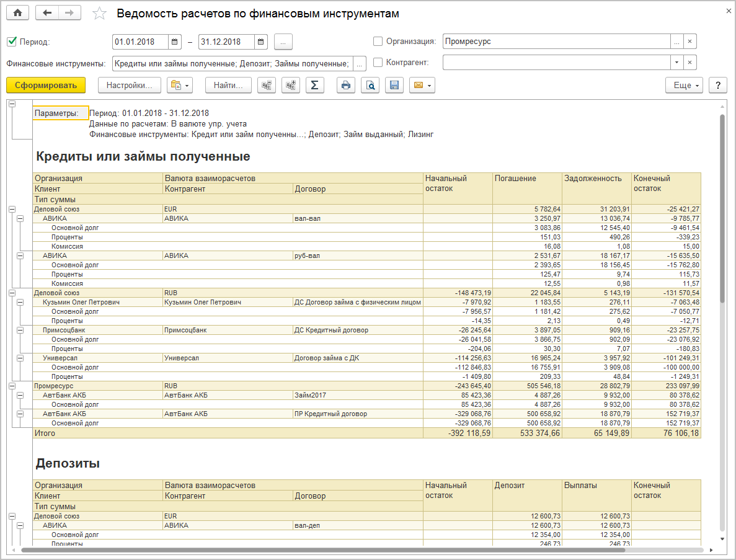This screenshot has width=736, height=560.
Task: Enable the Организация filter checkbox
Action: point(378,42)
